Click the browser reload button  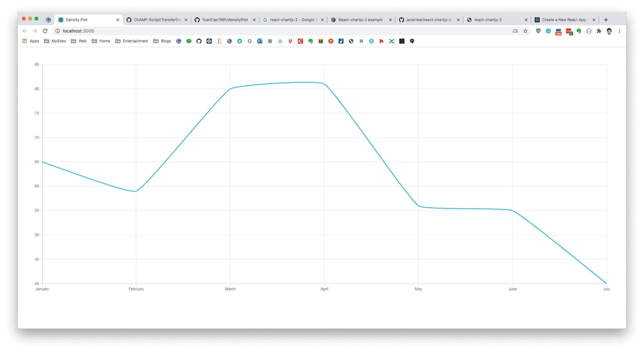tap(45, 31)
